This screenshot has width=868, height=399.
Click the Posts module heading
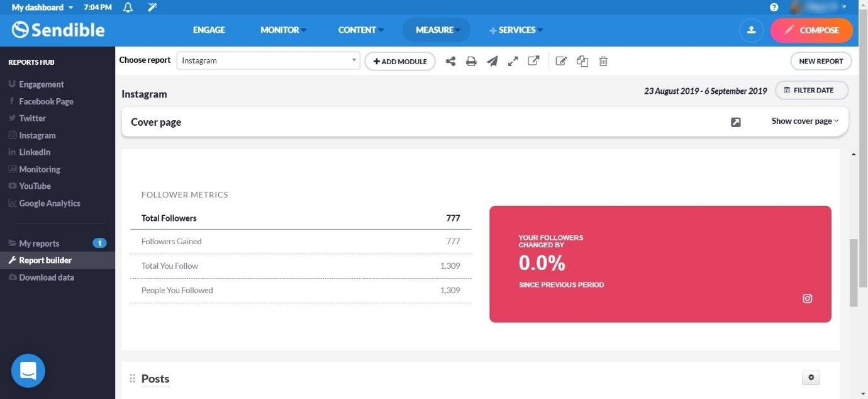tap(155, 378)
